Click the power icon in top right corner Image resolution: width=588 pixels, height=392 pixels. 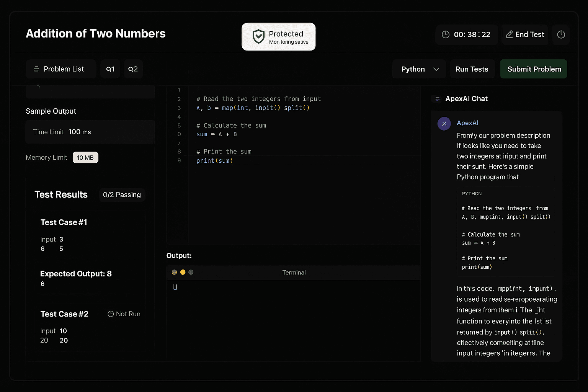[x=561, y=34]
